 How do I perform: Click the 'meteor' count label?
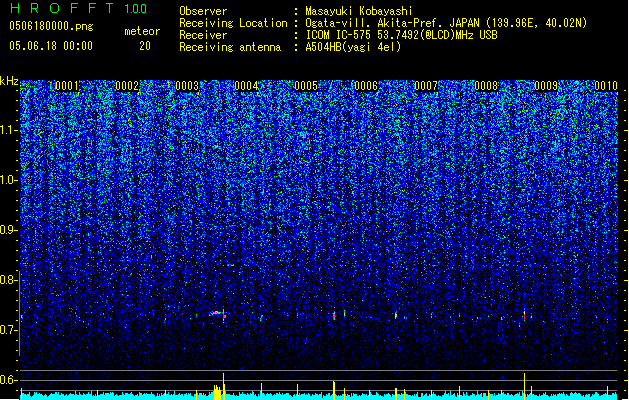click(142, 31)
